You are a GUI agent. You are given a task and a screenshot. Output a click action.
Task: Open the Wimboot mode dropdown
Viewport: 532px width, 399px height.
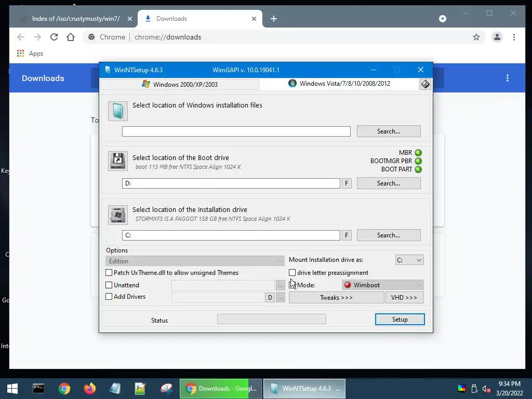coord(383,285)
